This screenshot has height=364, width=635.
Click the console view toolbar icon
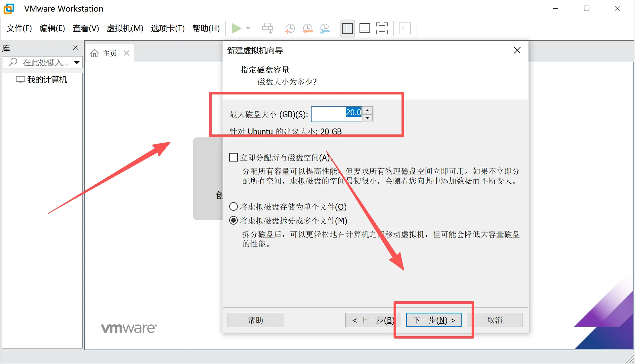tap(405, 28)
